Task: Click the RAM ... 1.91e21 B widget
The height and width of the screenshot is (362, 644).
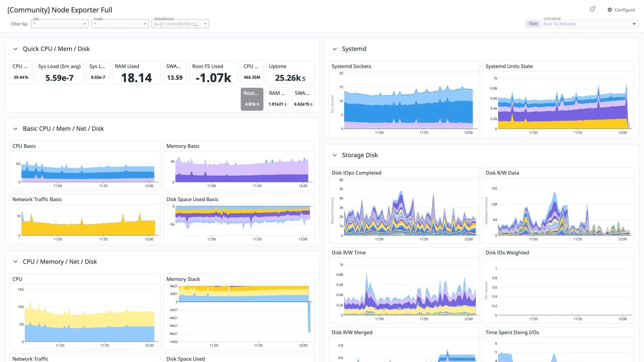Action: tap(277, 99)
